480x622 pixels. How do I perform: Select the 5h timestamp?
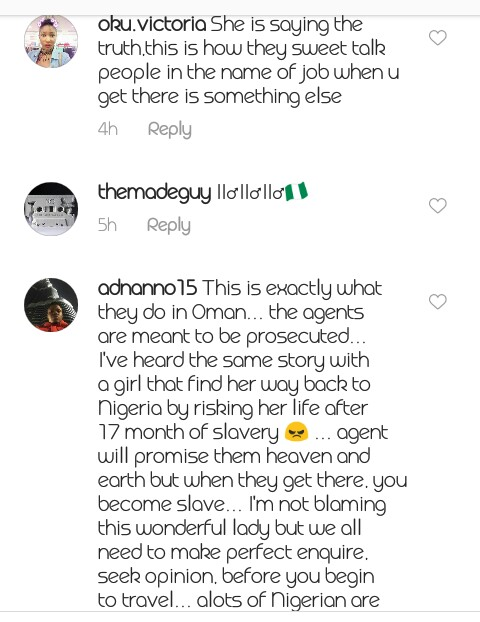(x=107, y=225)
